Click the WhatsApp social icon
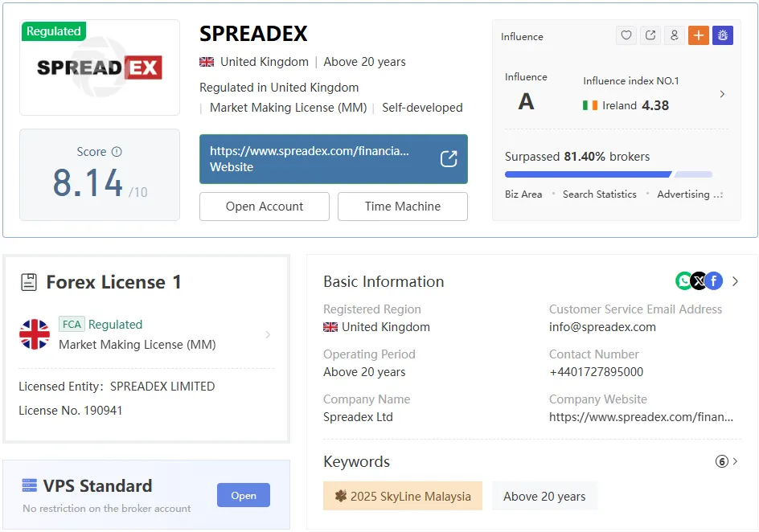Screen dimensions: 759x532 tap(684, 280)
